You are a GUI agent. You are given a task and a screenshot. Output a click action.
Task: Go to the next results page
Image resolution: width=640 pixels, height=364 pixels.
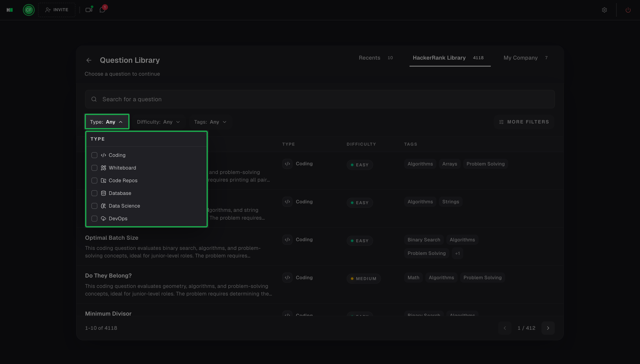548,328
